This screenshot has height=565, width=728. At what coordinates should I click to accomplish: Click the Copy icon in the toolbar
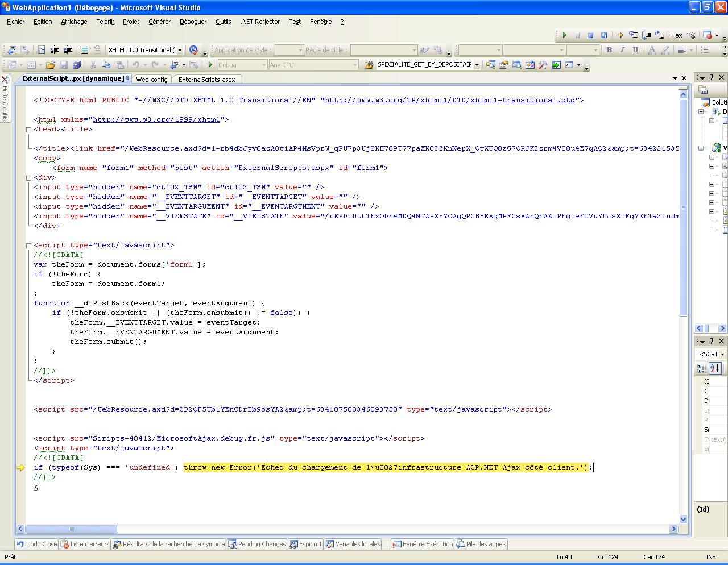[x=106, y=65]
